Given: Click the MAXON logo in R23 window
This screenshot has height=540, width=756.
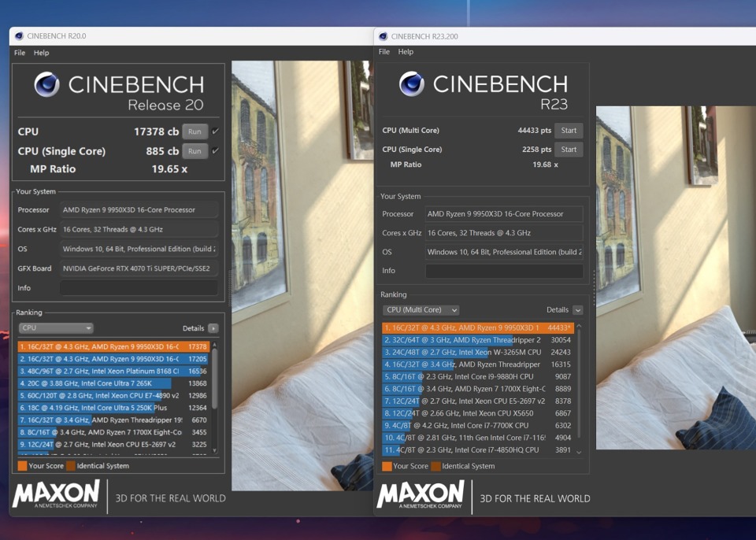Looking at the screenshot, I should [x=421, y=494].
